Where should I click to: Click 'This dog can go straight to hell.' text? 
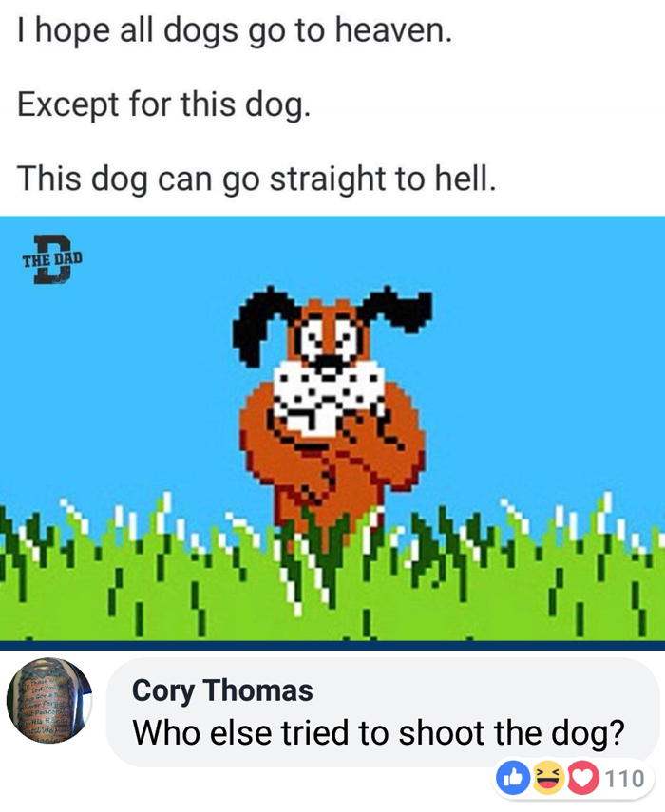[x=256, y=179]
